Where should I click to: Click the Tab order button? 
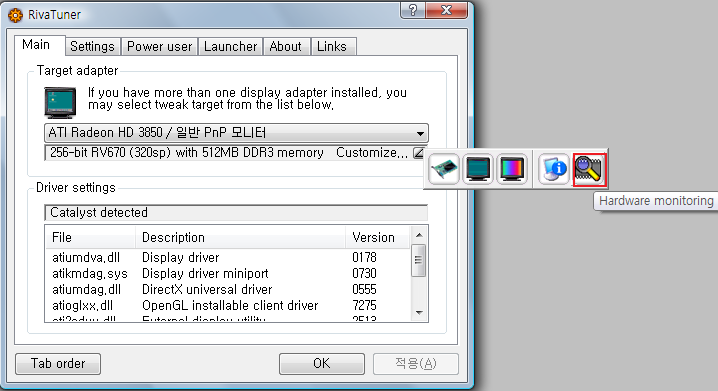(x=58, y=364)
